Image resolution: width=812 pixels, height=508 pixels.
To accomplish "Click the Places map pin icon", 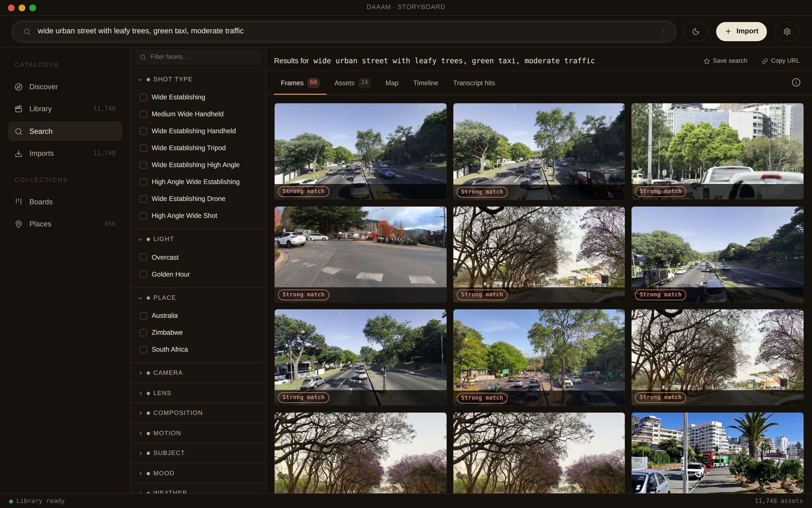I will (x=19, y=224).
